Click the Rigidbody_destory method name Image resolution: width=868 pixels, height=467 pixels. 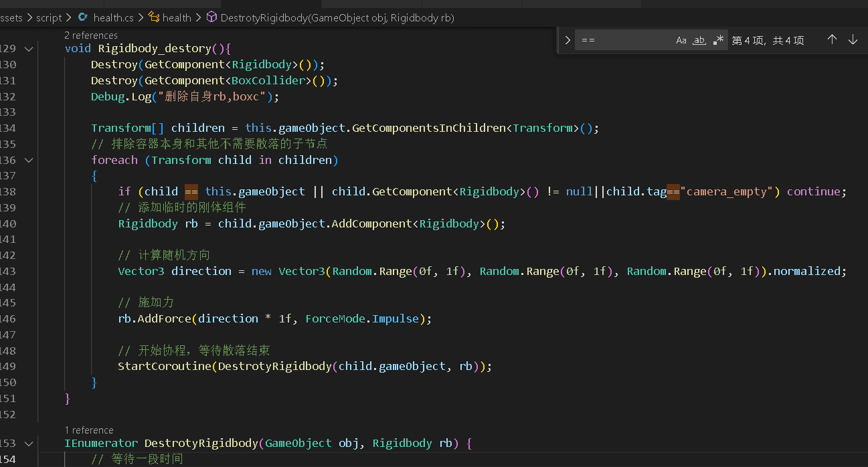(155, 49)
